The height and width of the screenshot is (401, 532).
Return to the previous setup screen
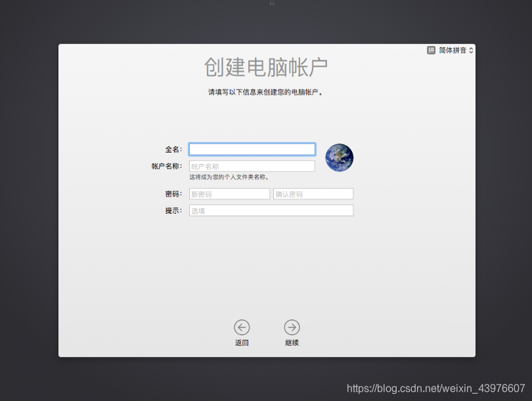[x=242, y=327]
